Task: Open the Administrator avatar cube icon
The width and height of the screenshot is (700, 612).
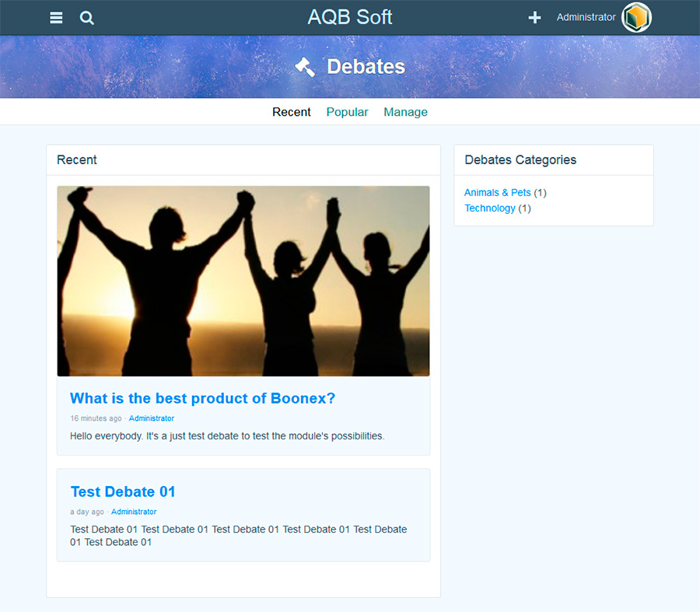Action: coord(636,17)
